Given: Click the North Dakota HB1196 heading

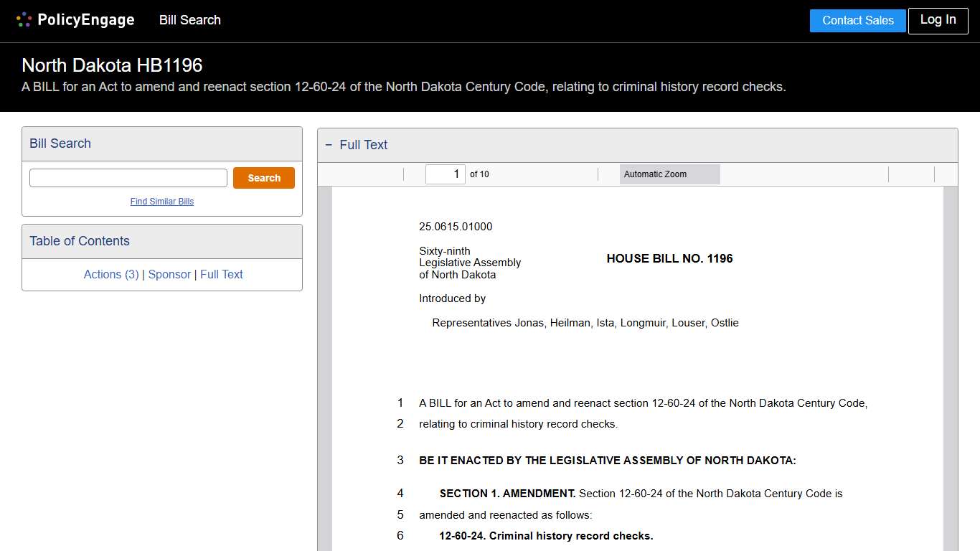Looking at the screenshot, I should pyautogui.click(x=112, y=65).
